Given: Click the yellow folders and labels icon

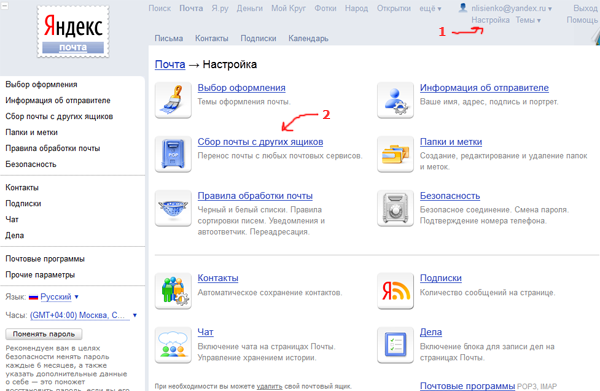Looking at the screenshot, I should [x=395, y=154].
